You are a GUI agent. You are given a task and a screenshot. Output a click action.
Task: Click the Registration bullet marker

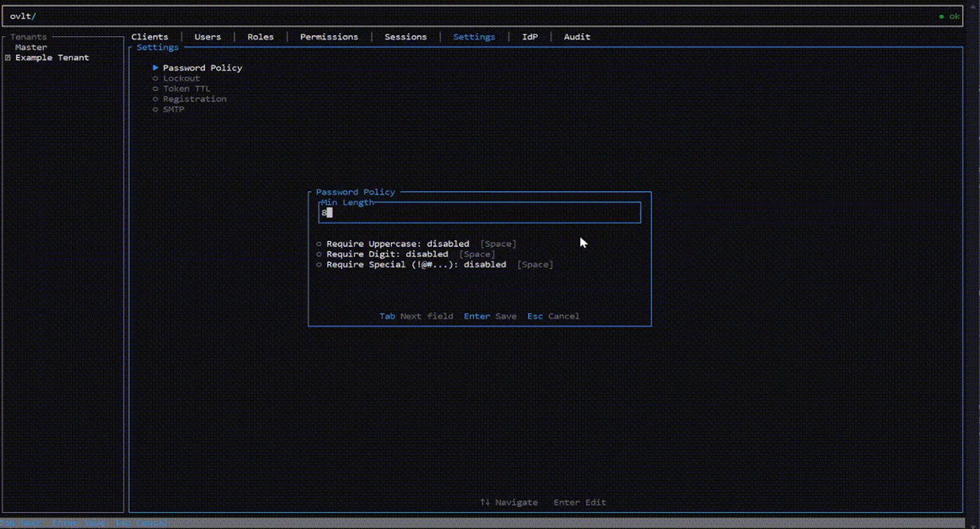156,99
